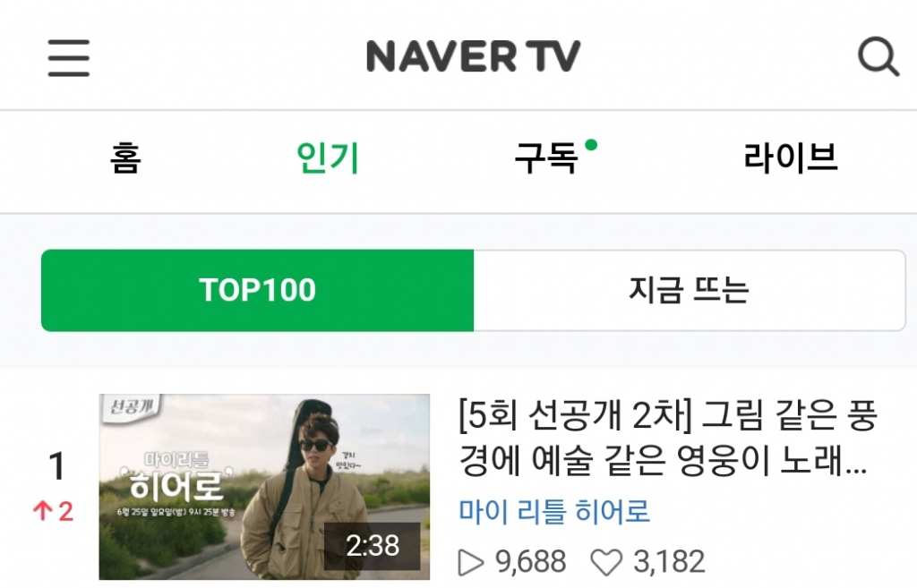
Task: Play the rank 1 video thumbnail
Action: point(264,487)
